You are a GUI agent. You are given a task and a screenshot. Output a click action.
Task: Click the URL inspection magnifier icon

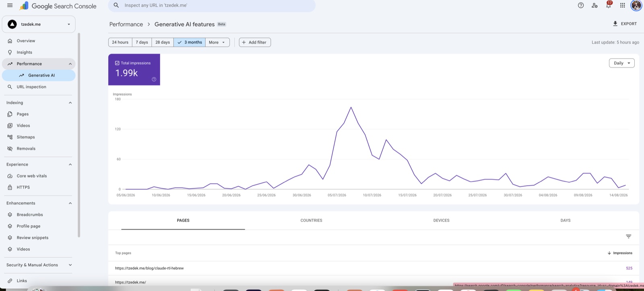point(10,87)
